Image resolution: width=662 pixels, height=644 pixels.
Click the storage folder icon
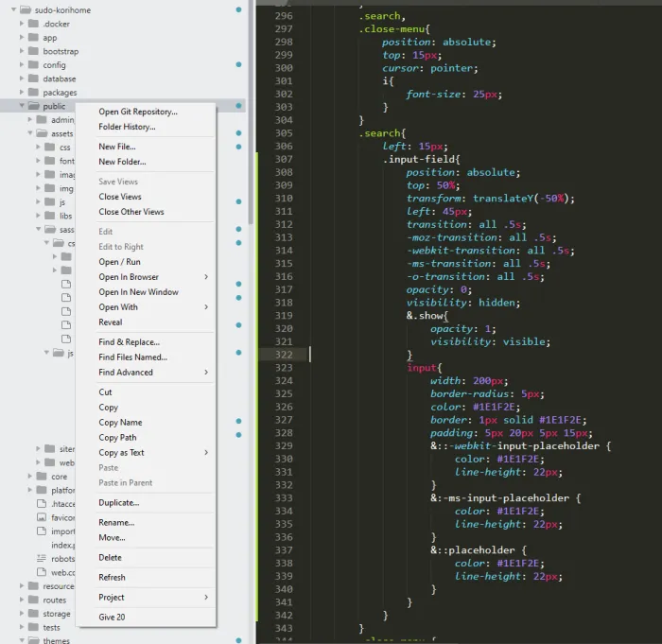tap(33, 613)
